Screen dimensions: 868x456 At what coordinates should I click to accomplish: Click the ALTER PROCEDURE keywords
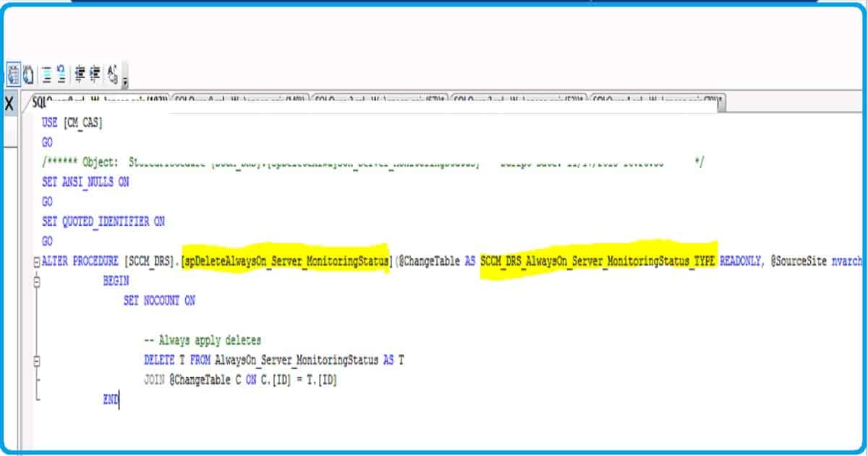pyautogui.click(x=81, y=261)
